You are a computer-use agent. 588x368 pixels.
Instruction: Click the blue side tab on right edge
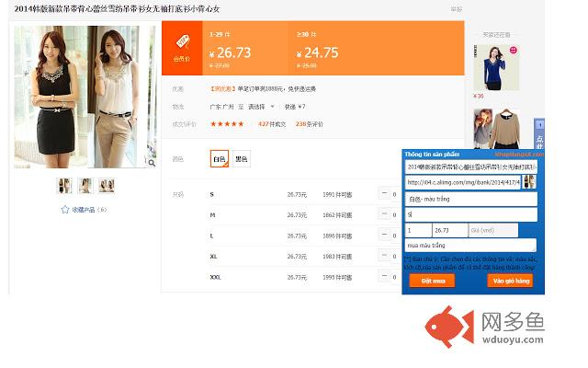coord(539,135)
